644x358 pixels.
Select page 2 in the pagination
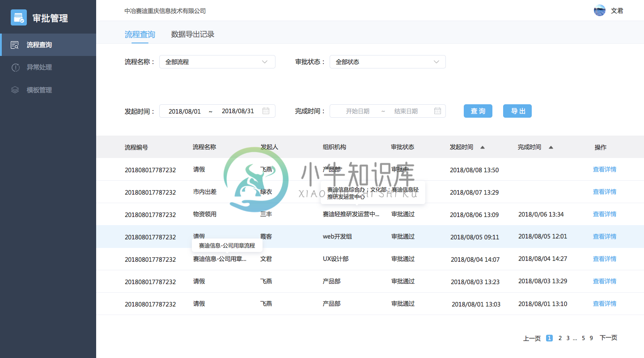560,338
